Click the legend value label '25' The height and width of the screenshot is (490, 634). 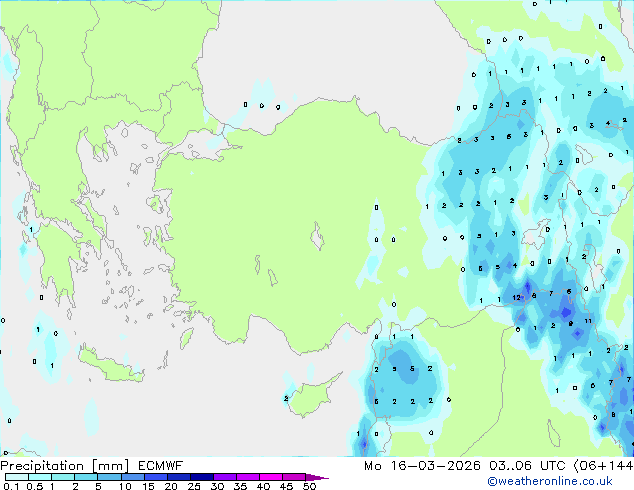click(194, 486)
